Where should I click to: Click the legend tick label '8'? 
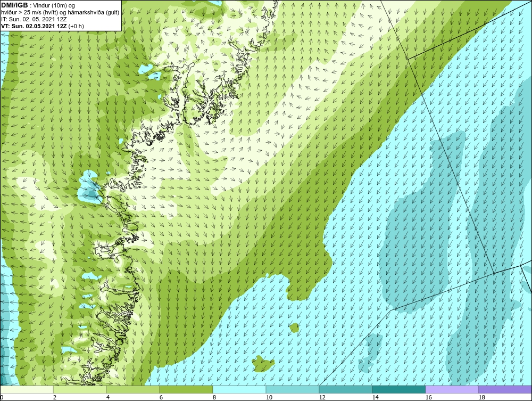click(x=214, y=397)
